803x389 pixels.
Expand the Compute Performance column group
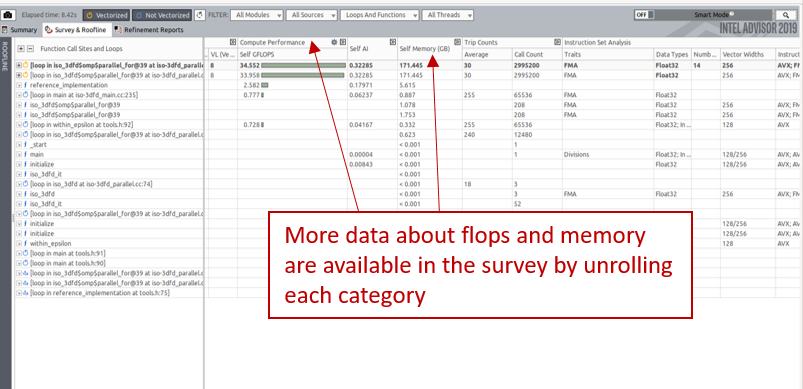[x=343, y=42]
